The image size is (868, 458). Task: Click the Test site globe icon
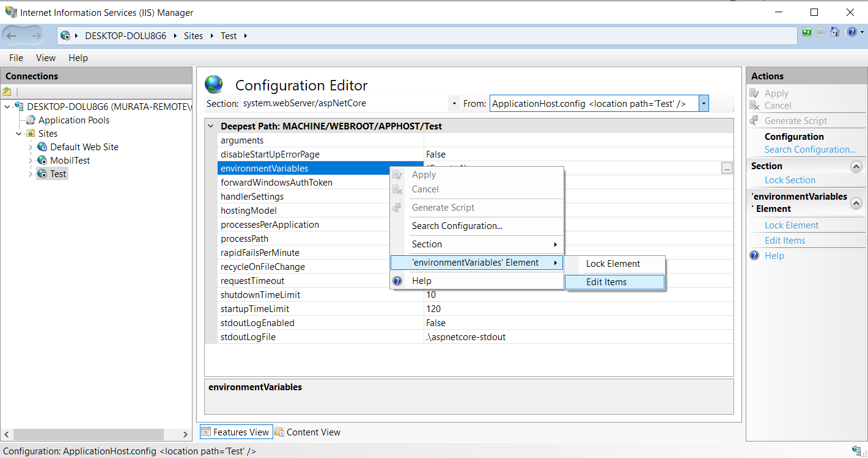tap(42, 174)
